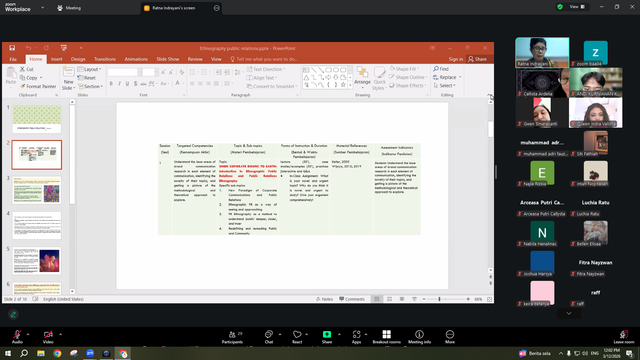Viewport: 640px width, 360px height.
Task: Select slide 3 thumbnail
Action: point(37,190)
